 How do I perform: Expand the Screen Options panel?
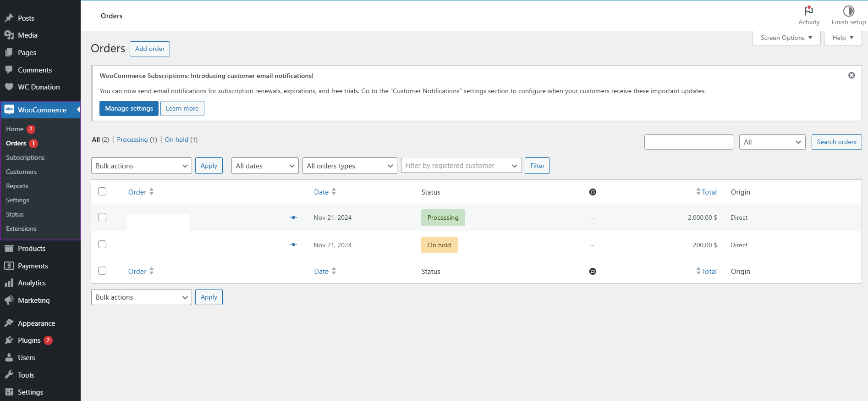786,38
